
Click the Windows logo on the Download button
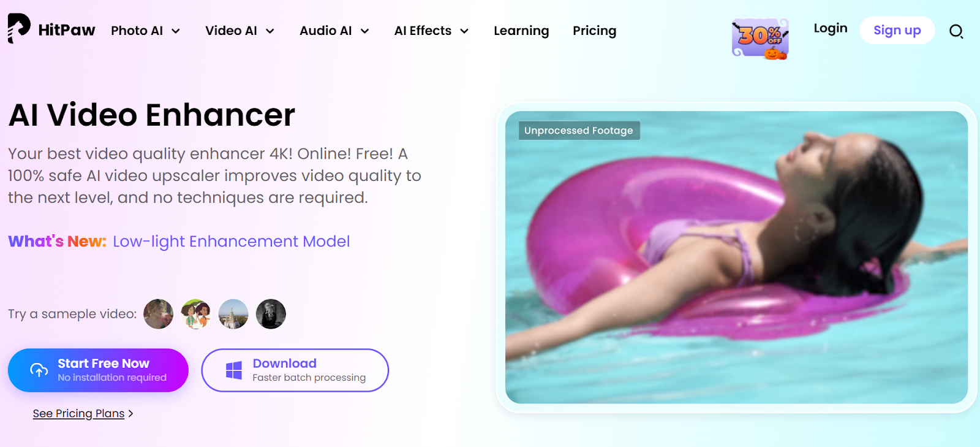pyautogui.click(x=234, y=370)
